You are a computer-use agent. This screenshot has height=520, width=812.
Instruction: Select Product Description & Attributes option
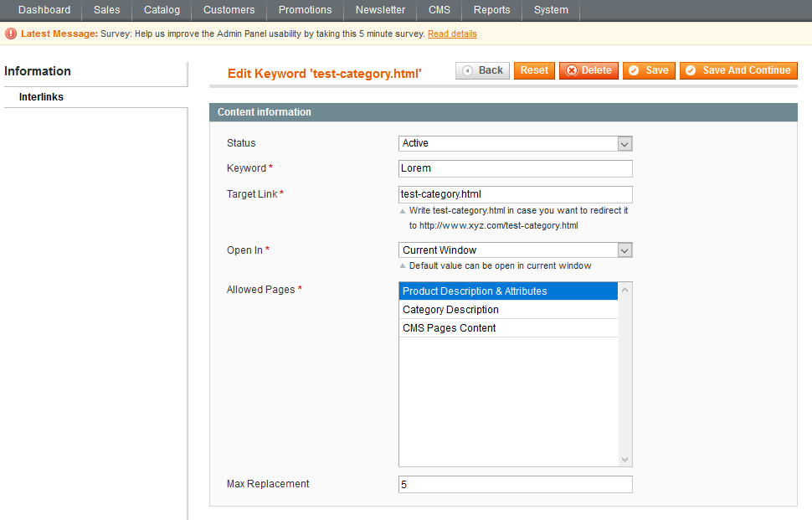(508, 291)
